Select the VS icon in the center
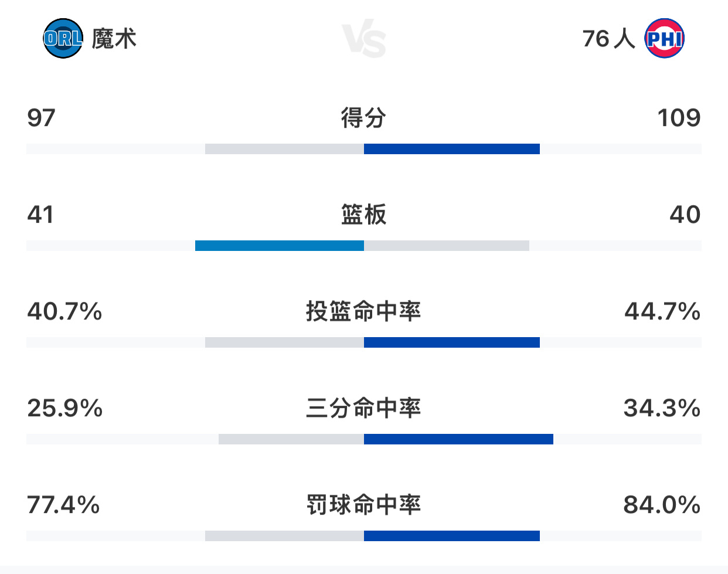The height and width of the screenshot is (574, 728). click(364, 38)
